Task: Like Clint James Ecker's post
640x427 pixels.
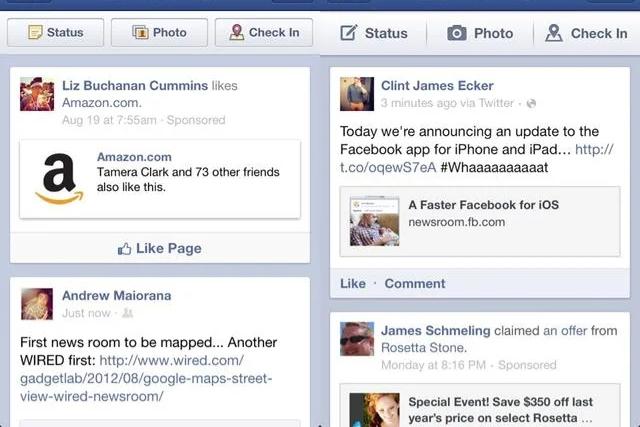Action: pyautogui.click(x=353, y=283)
